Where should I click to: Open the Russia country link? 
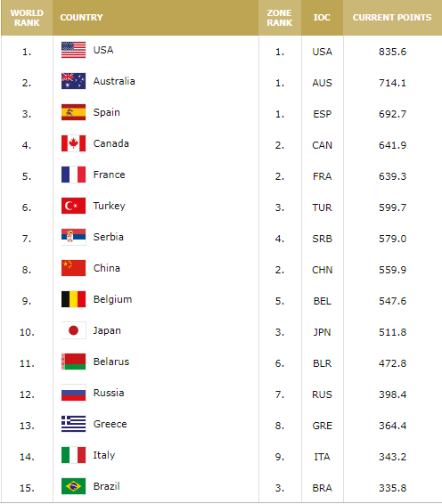click(109, 393)
